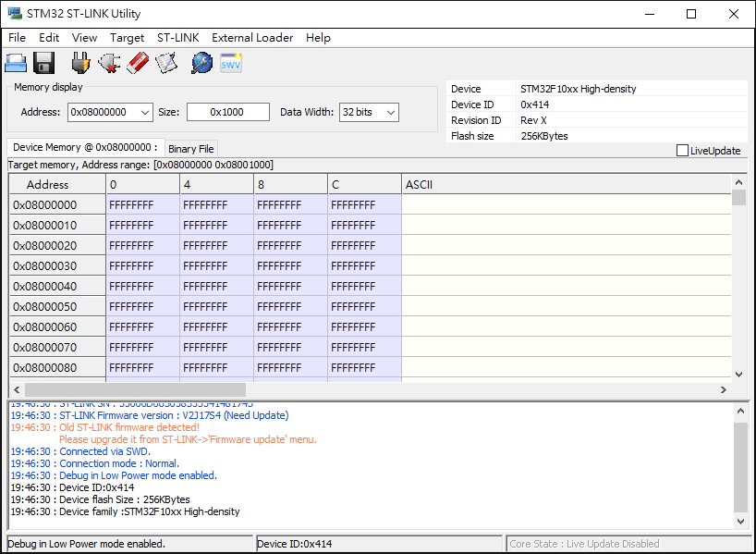
Task: Select address row 0x08000030
Action: point(58,265)
